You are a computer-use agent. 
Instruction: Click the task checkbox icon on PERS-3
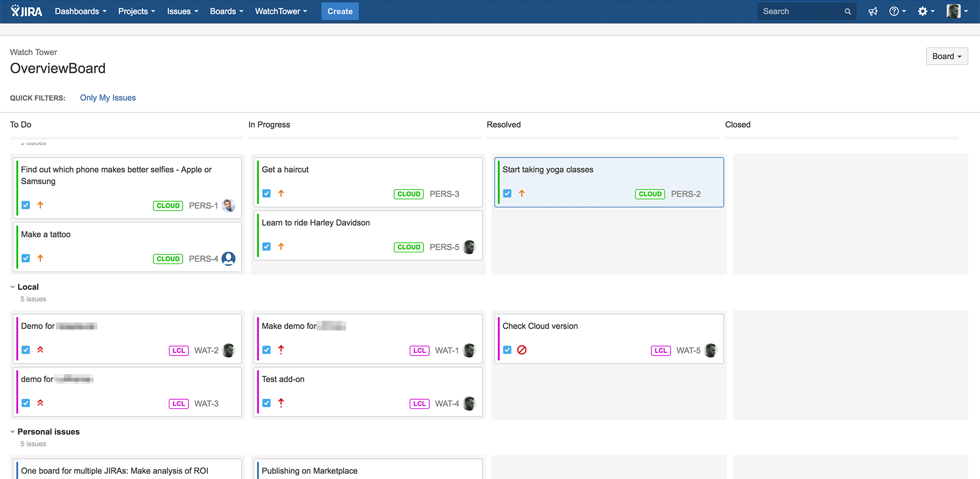point(267,194)
